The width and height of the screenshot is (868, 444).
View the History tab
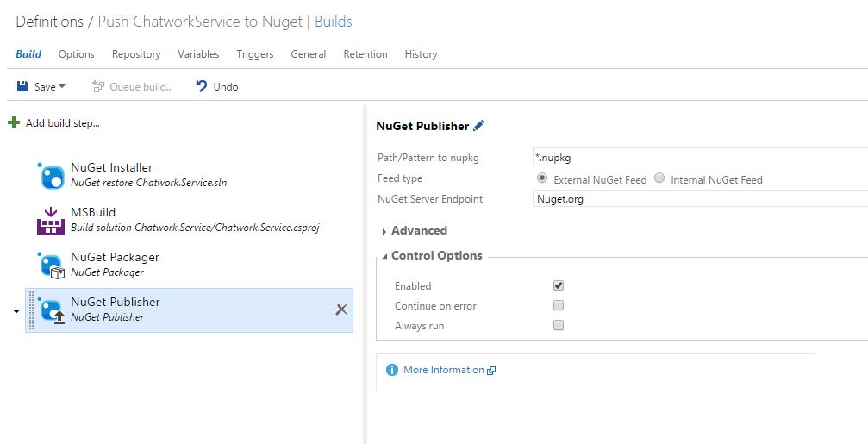tap(421, 54)
